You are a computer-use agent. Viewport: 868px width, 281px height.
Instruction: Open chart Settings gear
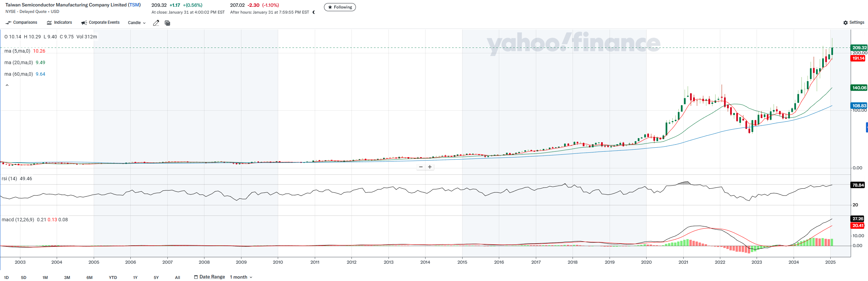pos(854,22)
